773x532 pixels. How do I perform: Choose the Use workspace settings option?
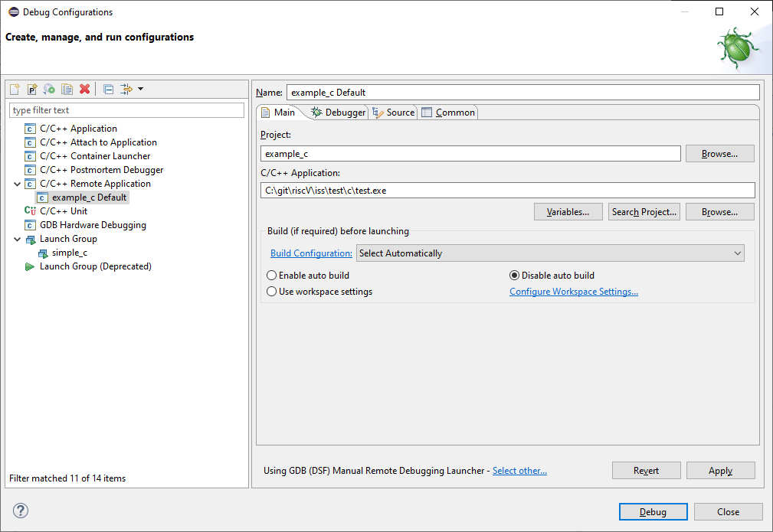pyautogui.click(x=272, y=292)
